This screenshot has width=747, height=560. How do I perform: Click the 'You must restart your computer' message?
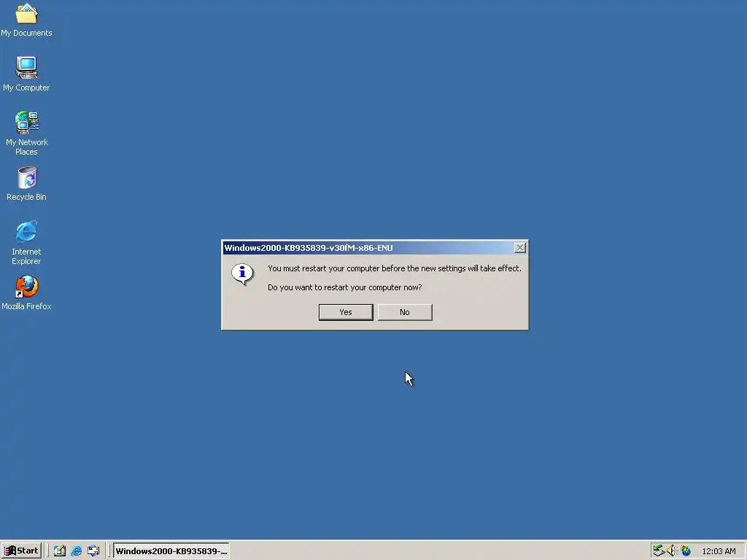click(395, 268)
